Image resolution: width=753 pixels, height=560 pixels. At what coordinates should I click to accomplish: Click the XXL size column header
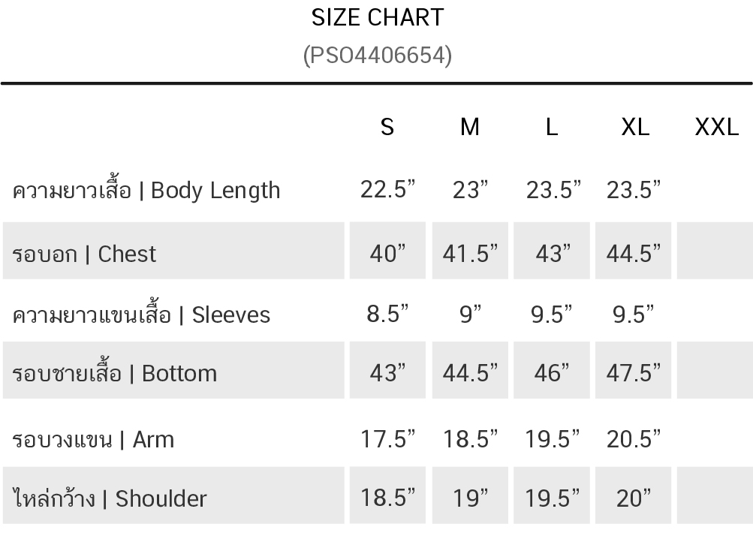click(x=716, y=128)
